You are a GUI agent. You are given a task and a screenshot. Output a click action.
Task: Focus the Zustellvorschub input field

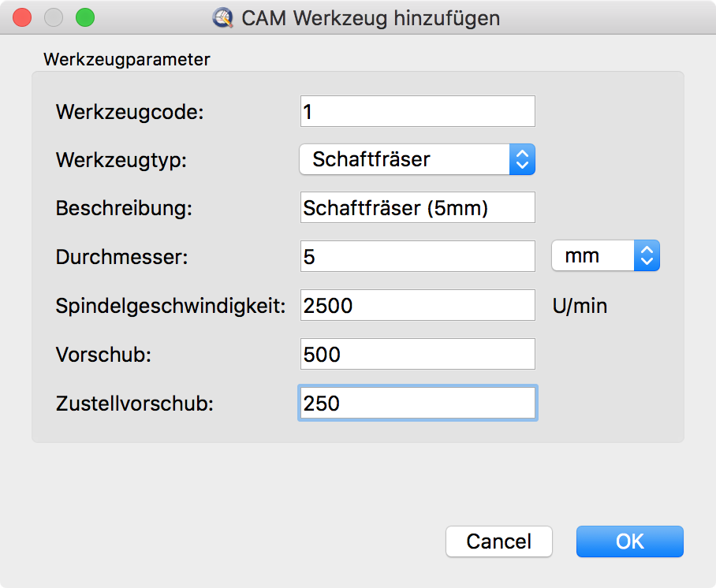tap(417, 403)
